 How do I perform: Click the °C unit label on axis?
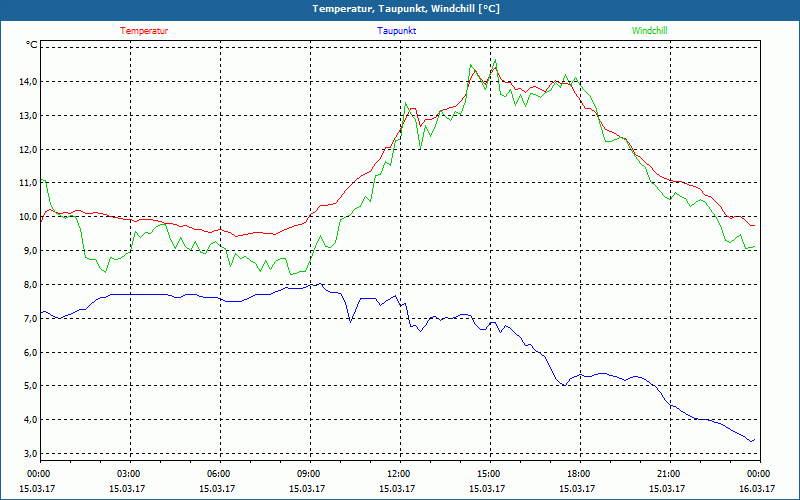(x=32, y=45)
